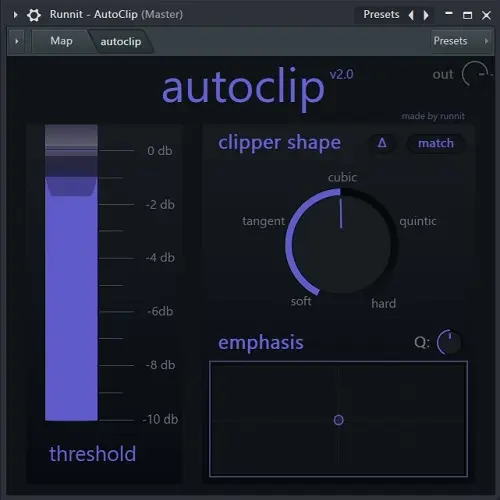Click the out gain knob

point(475,74)
